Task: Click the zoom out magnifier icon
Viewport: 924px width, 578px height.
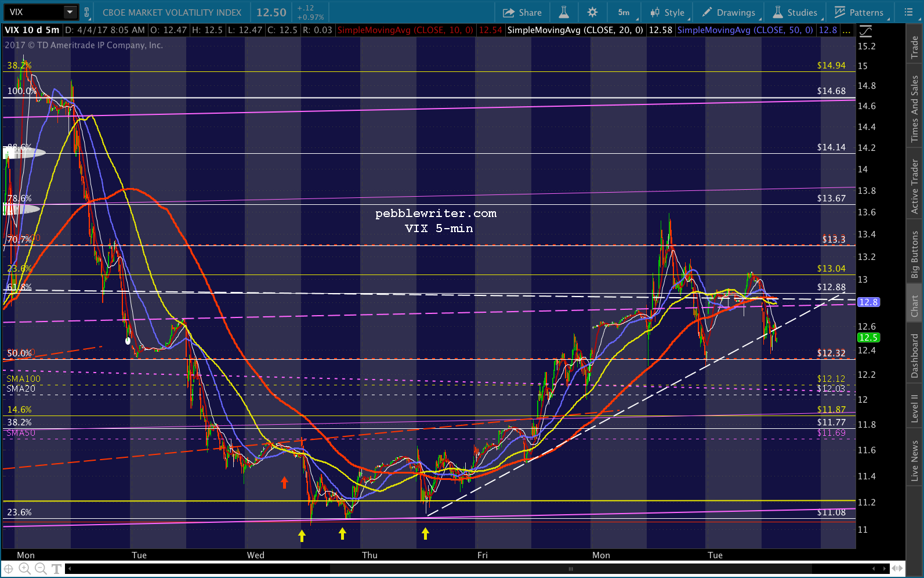Action: 41,569
